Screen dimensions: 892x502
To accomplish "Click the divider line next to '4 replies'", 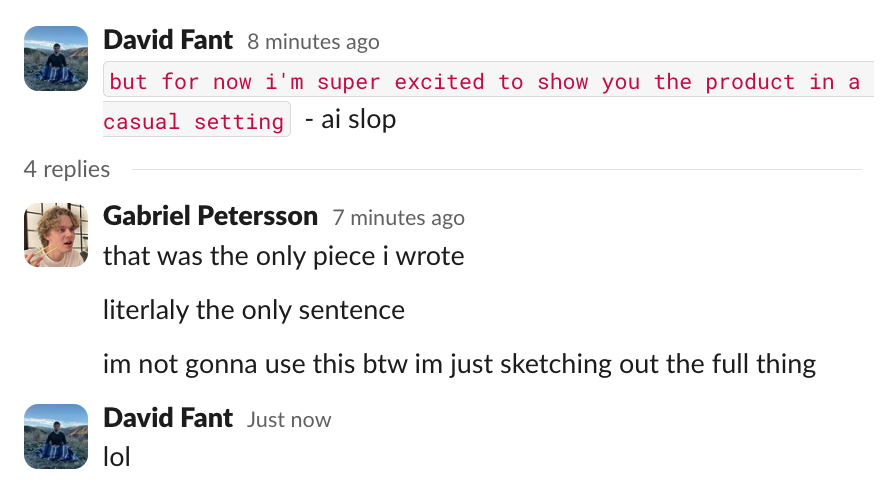I will point(497,169).
